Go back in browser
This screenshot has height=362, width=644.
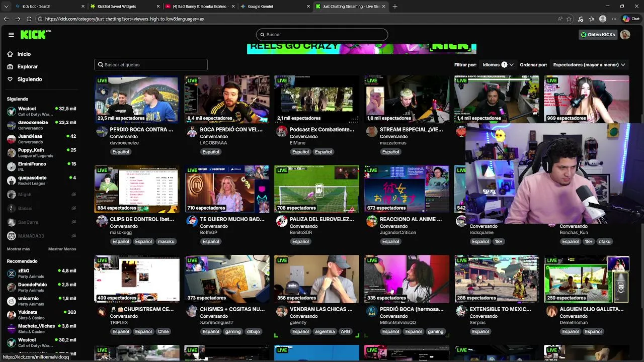(6, 19)
